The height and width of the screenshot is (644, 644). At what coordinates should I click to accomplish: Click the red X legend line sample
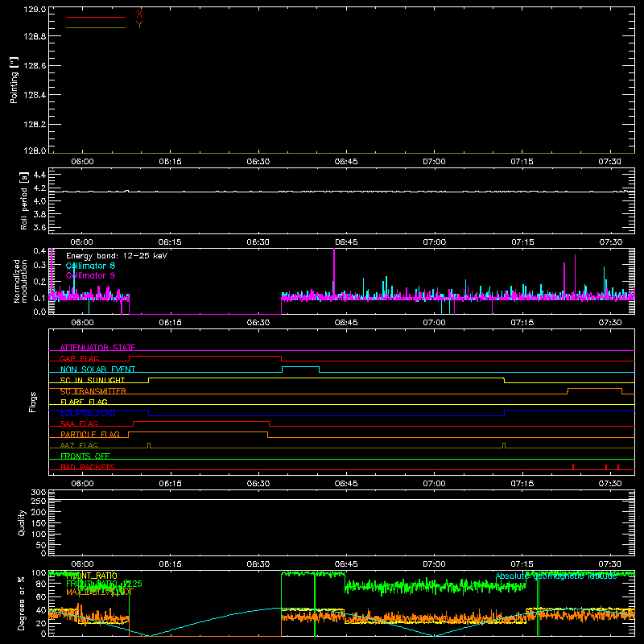(x=95, y=17)
